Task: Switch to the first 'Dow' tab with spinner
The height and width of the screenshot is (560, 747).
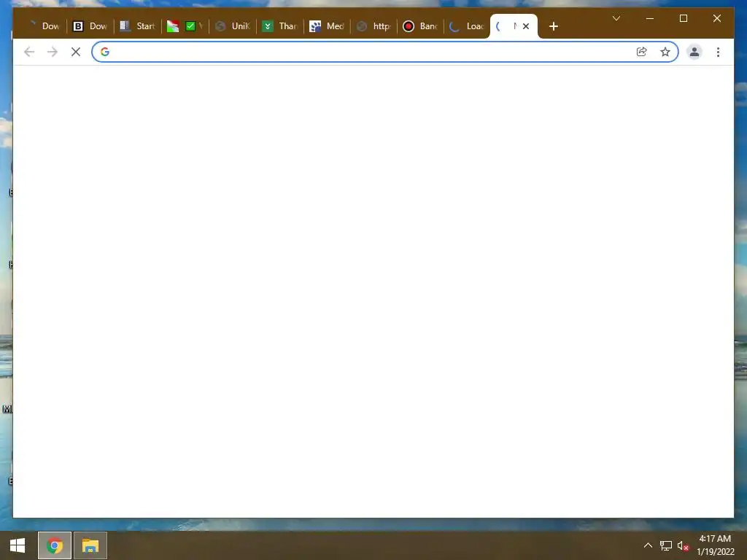Action: 43,26
